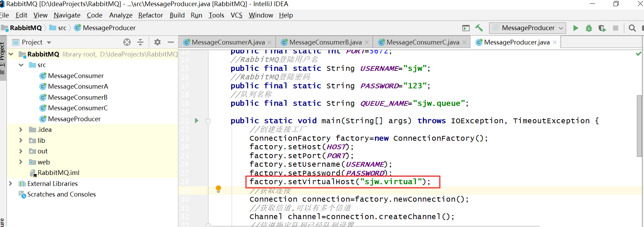Close MessageConsumerB.java tab
644x227 pixels.
click(x=367, y=42)
